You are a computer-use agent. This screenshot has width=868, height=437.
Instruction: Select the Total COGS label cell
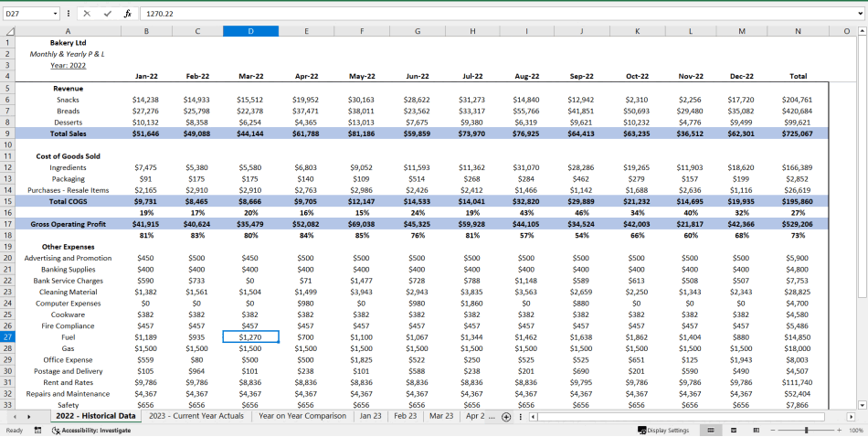[69, 201]
